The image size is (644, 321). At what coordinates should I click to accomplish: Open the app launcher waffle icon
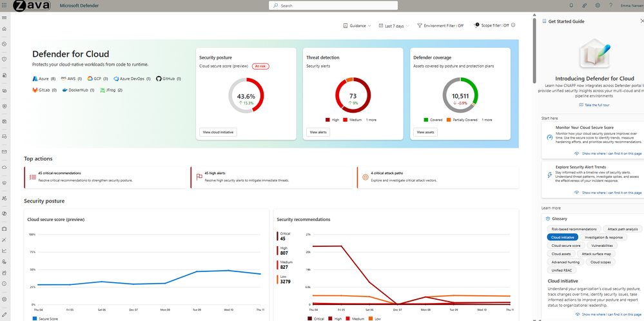[4, 6]
